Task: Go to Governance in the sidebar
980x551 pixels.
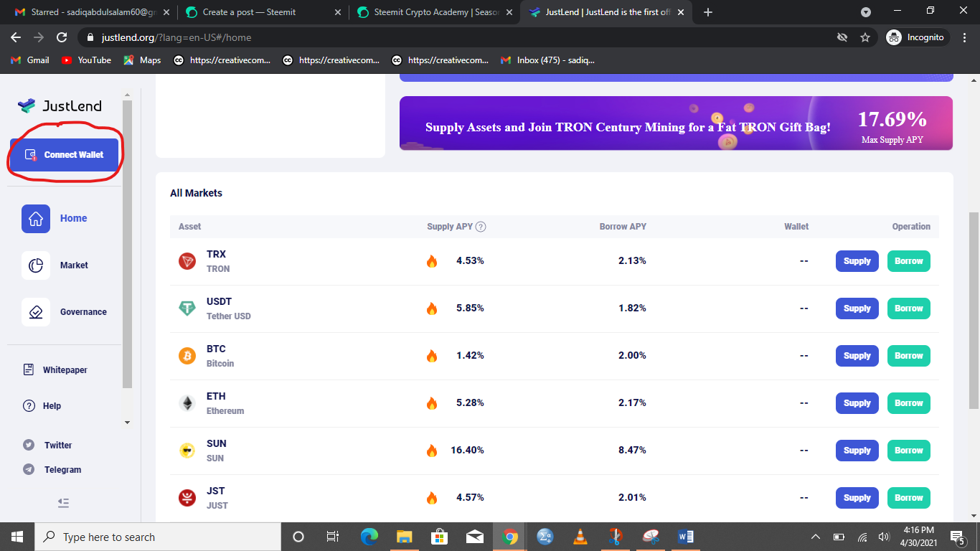Action: pyautogui.click(x=64, y=312)
